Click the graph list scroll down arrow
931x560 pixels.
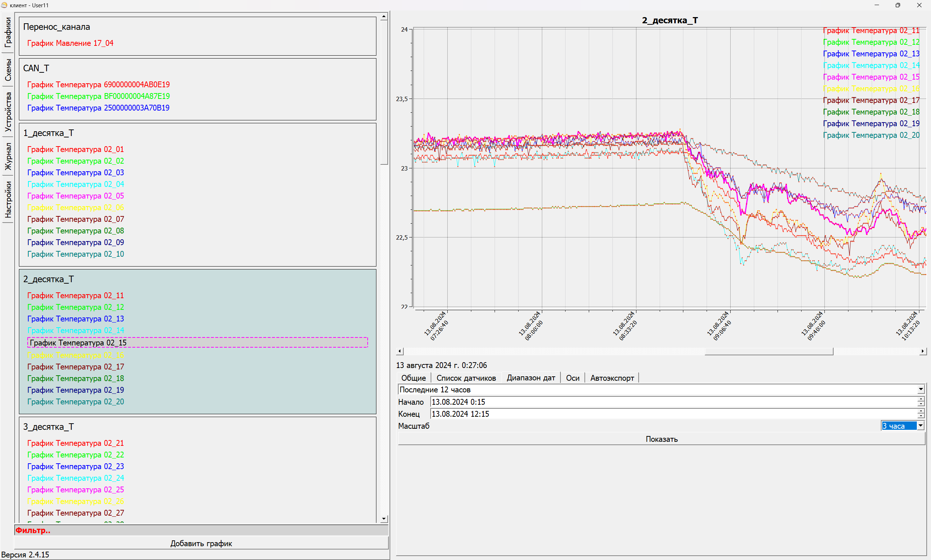(384, 519)
